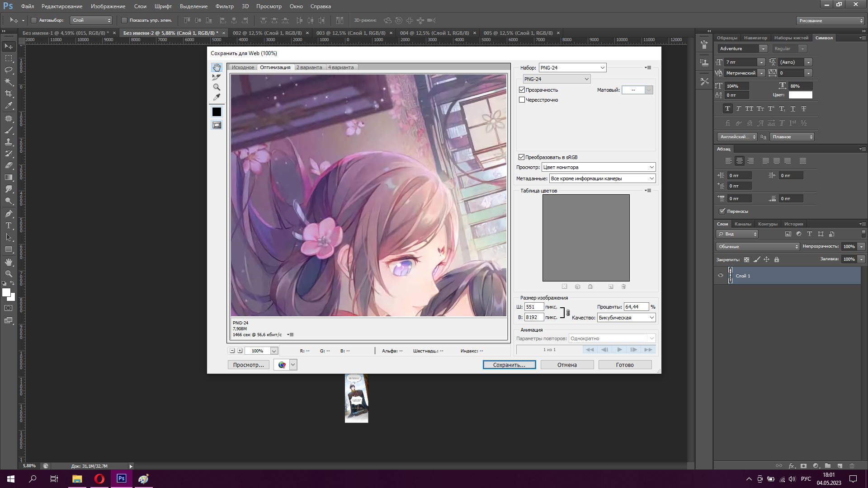
Task: Click play animation button in dialog
Action: [619, 350]
